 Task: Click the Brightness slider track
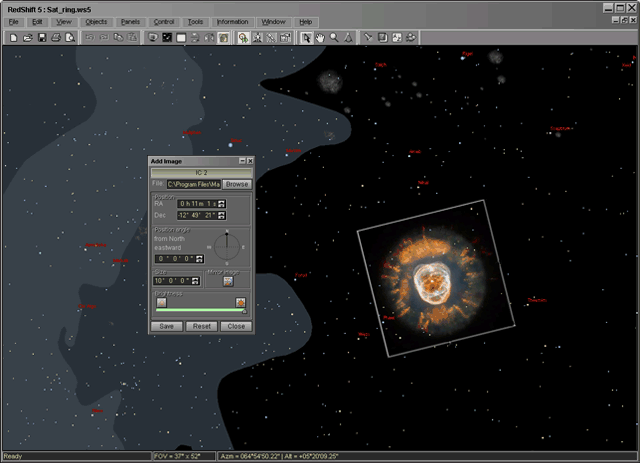tap(198, 310)
